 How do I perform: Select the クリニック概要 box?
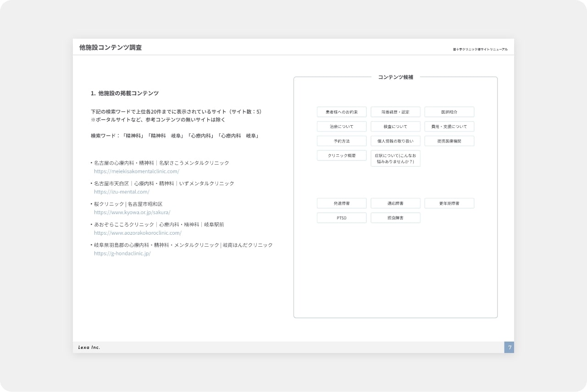point(342,156)
